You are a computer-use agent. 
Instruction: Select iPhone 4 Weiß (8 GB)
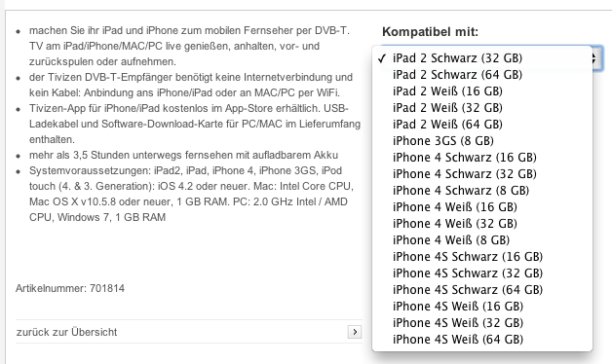pos(482,240)
